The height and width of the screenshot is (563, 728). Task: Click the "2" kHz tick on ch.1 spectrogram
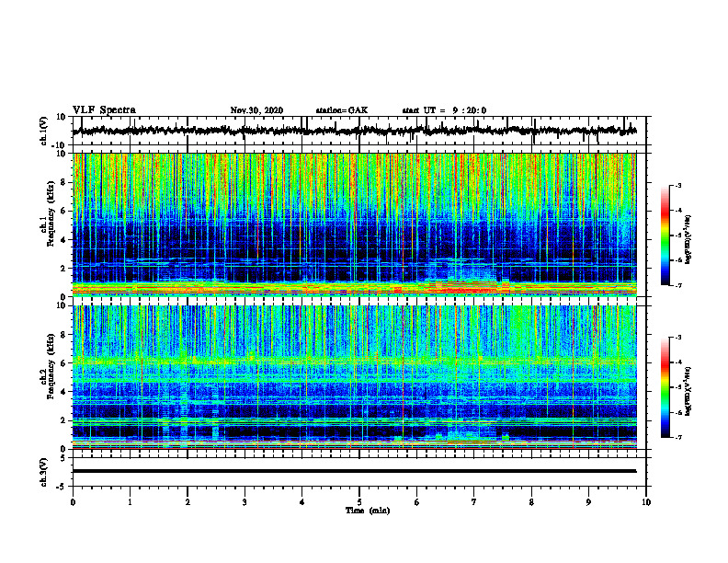(63, 269)
